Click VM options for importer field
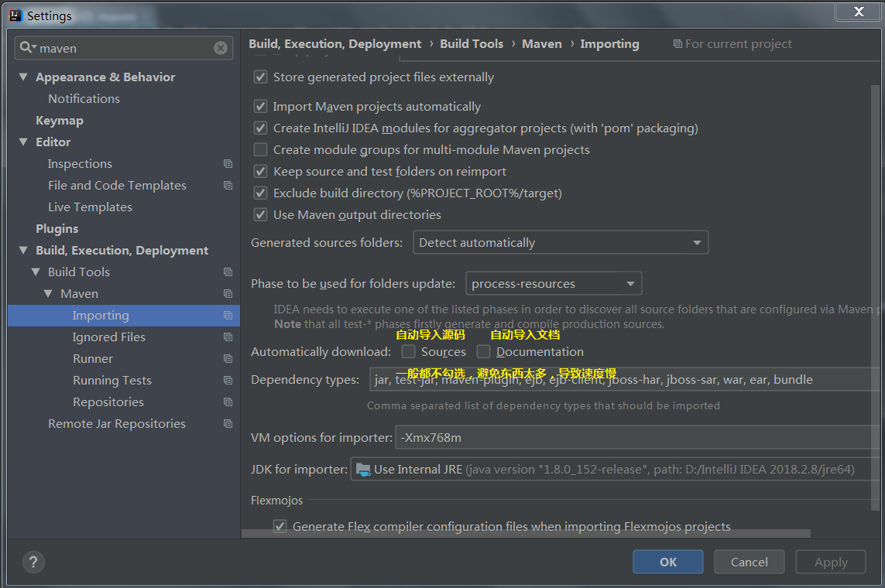 638,437
